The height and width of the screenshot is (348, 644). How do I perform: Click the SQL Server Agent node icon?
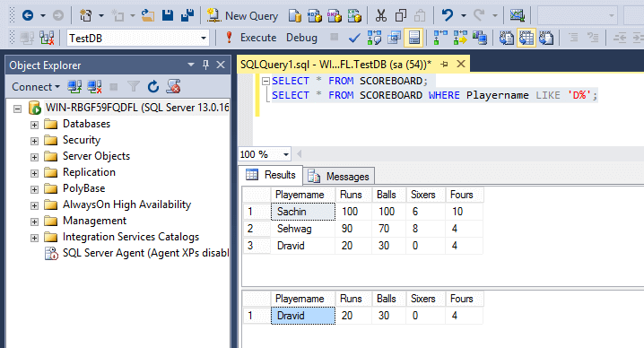[x=51, y=254]
